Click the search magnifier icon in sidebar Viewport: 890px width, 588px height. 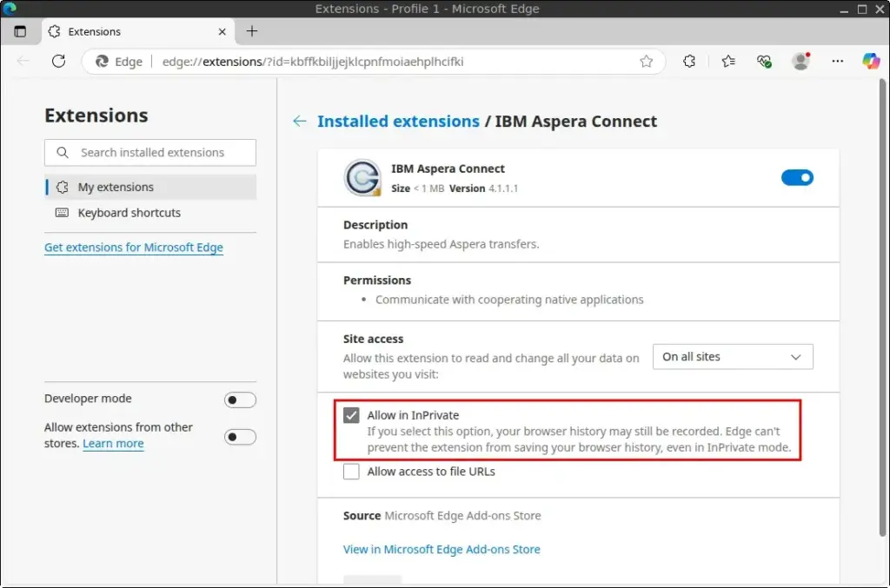(x=63, y=153)
